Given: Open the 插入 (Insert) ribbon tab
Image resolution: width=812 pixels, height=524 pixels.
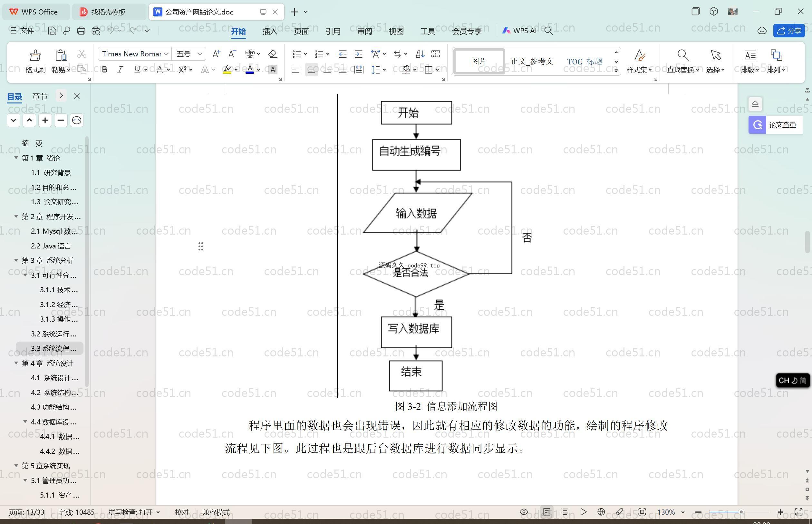Looking at the screenshot, I should (270, 31).
